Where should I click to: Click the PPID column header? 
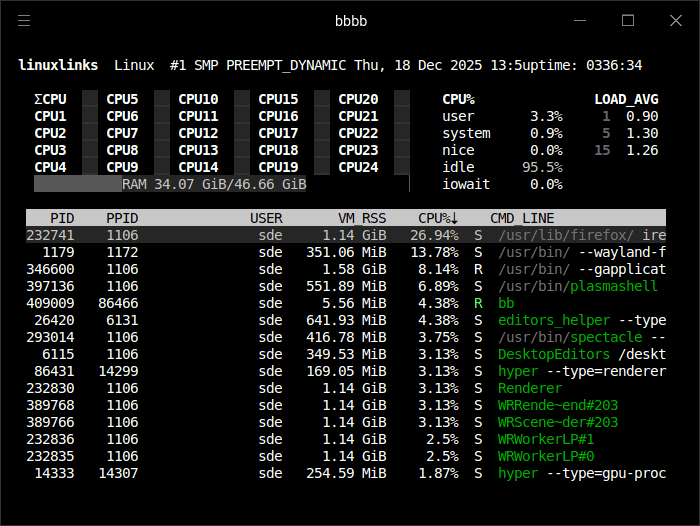click(x=122, y=218)
